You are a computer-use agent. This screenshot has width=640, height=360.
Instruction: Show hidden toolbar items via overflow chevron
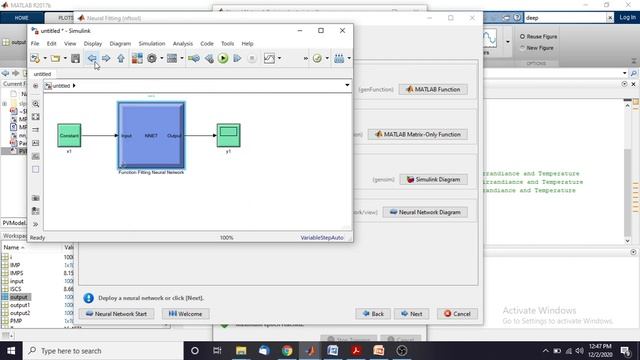coord(305,58)
